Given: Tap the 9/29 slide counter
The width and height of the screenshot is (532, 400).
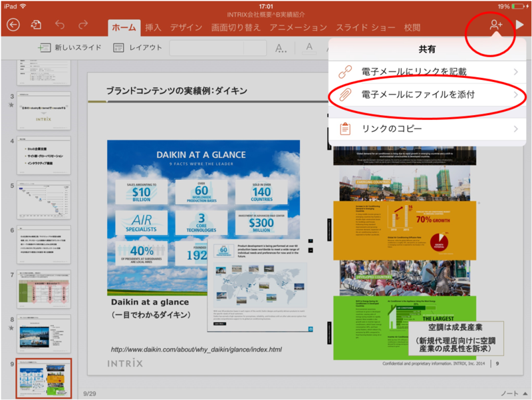Looking at the screenshot, I should coord(90,393).
